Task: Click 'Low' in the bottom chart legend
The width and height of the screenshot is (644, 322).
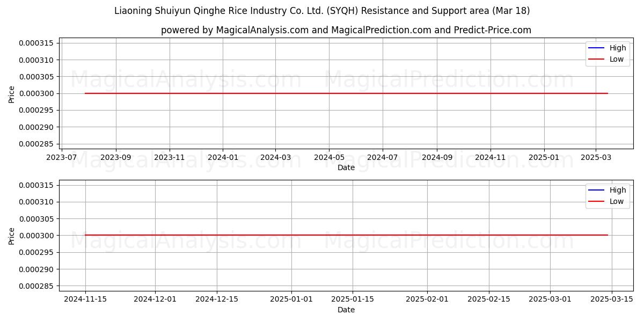Action: (x=617, y=201)
